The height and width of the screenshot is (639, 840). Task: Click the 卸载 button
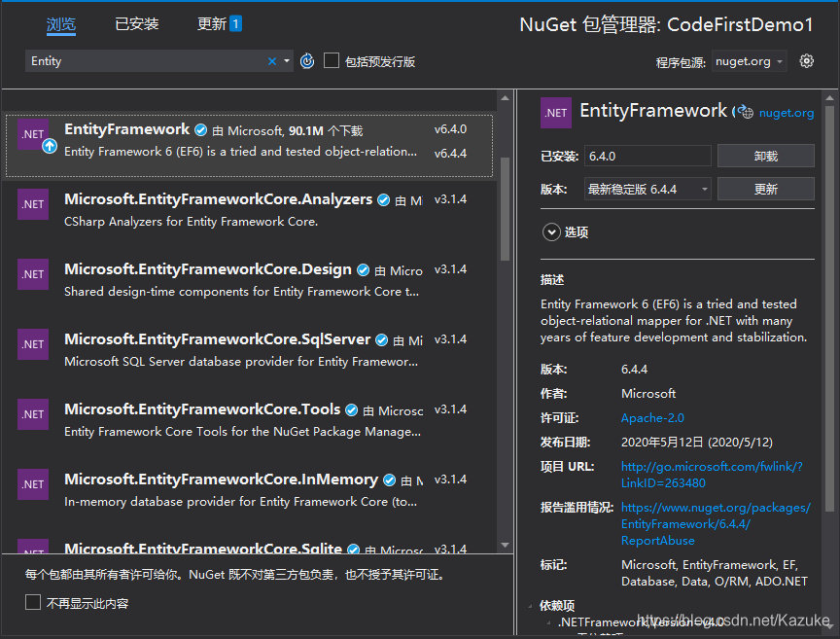point(765,156)
